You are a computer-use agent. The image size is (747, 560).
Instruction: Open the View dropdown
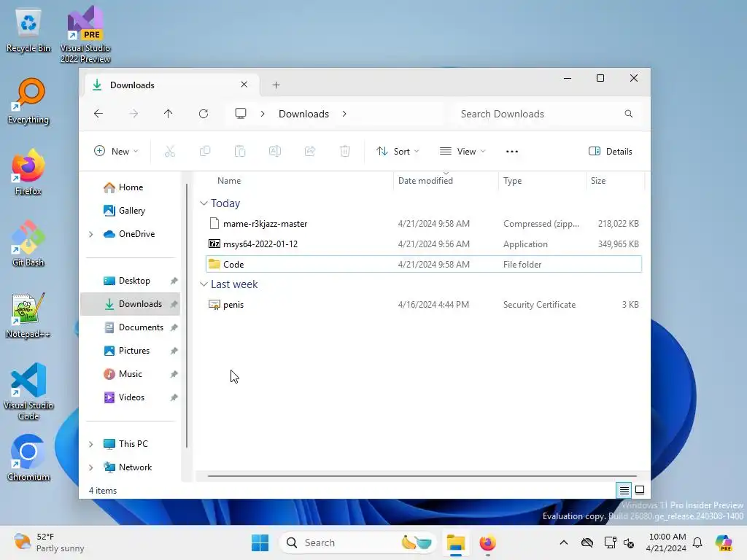pyautogui.click(x=462, y=152)
